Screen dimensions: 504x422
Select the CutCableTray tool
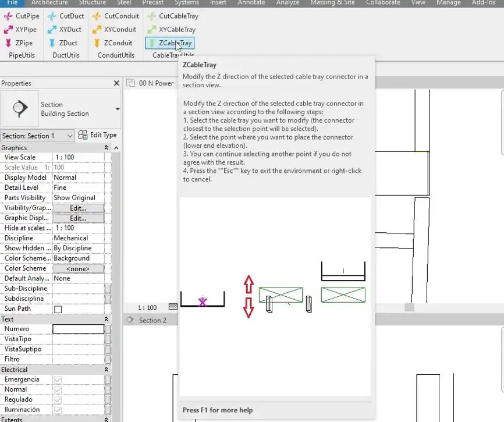pyautogui.click(x=173, y=16)
